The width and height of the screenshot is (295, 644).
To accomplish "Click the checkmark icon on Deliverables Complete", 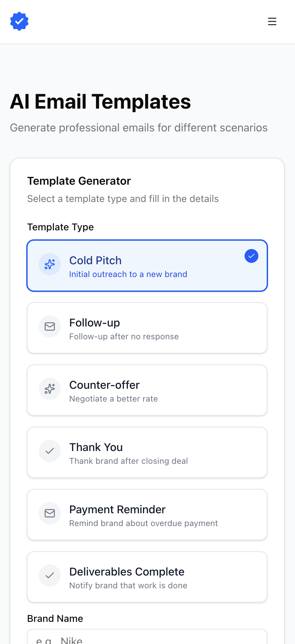I will (x=50, y=576).
